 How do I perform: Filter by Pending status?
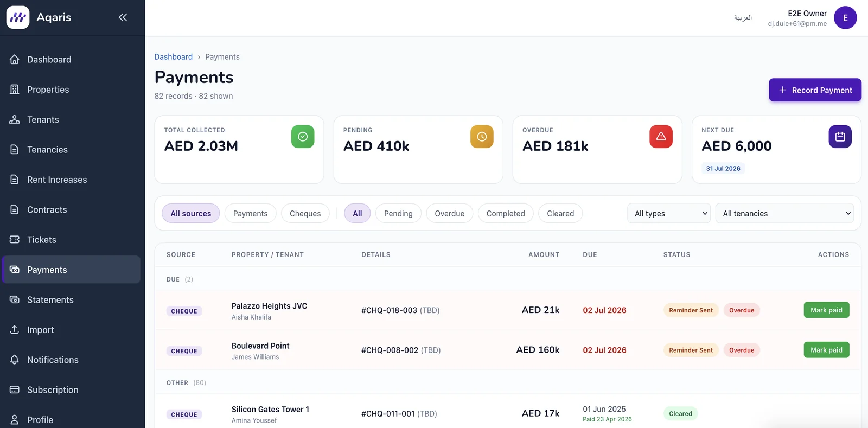tap(398, 213)
